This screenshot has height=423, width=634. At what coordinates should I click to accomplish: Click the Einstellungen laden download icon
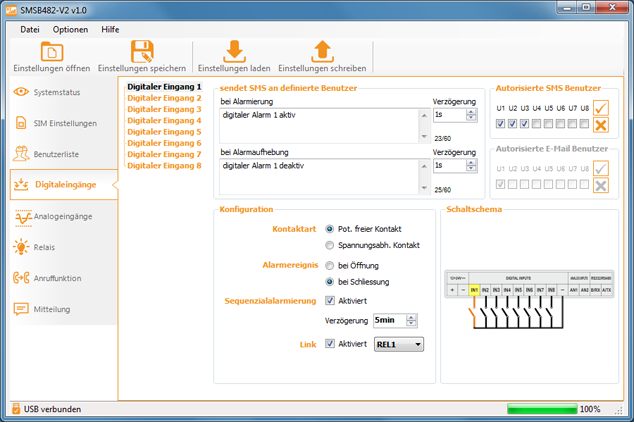pos(234,52)
